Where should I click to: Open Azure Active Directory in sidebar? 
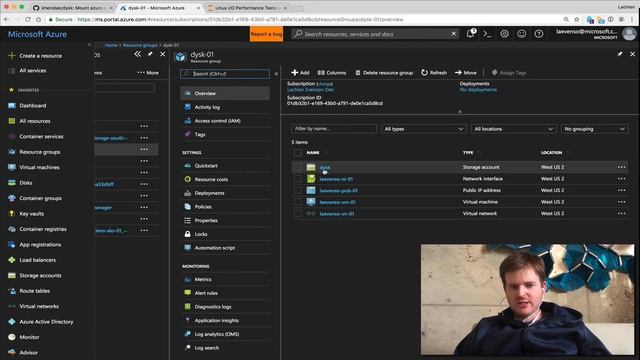pyautogui.click(x=46, y=322)
